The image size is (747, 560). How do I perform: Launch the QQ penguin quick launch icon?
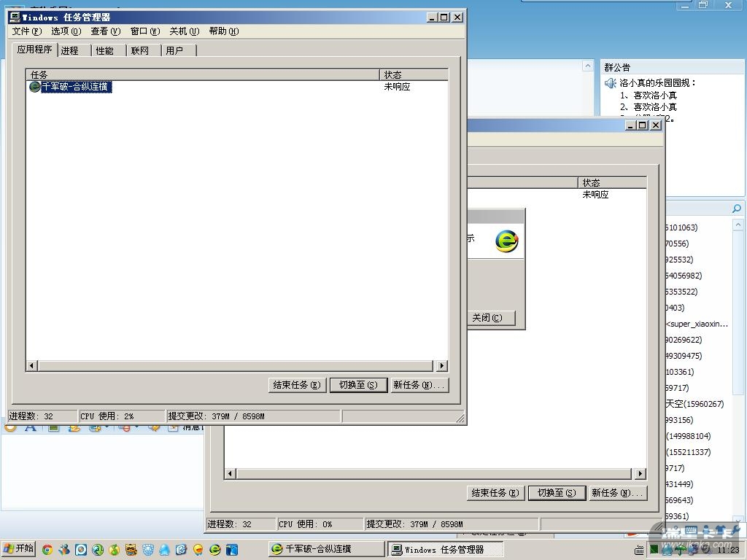[165, 550]
